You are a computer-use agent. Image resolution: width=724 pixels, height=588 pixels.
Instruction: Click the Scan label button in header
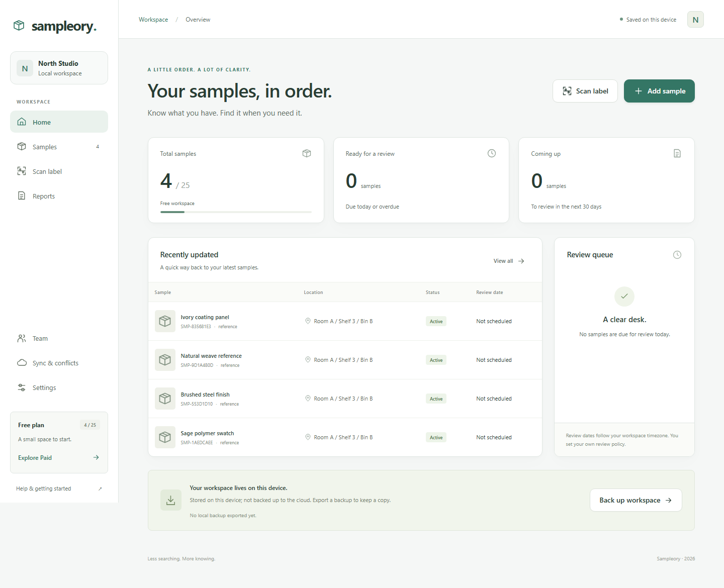tap(585, 91)
